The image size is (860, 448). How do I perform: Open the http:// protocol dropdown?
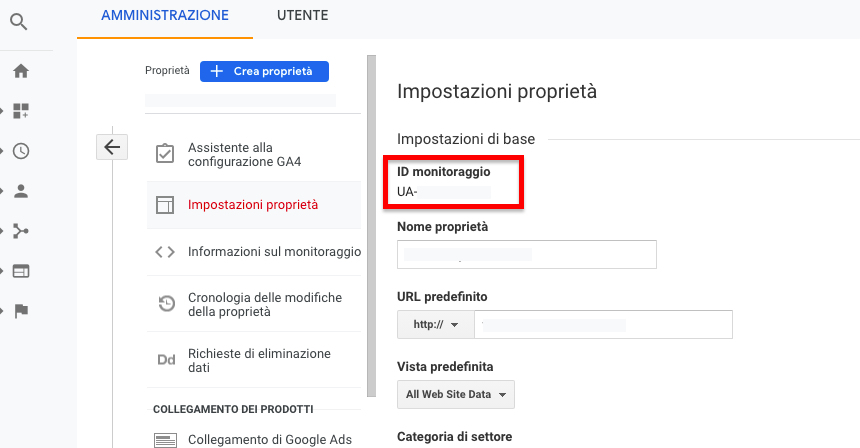[435, 325]
